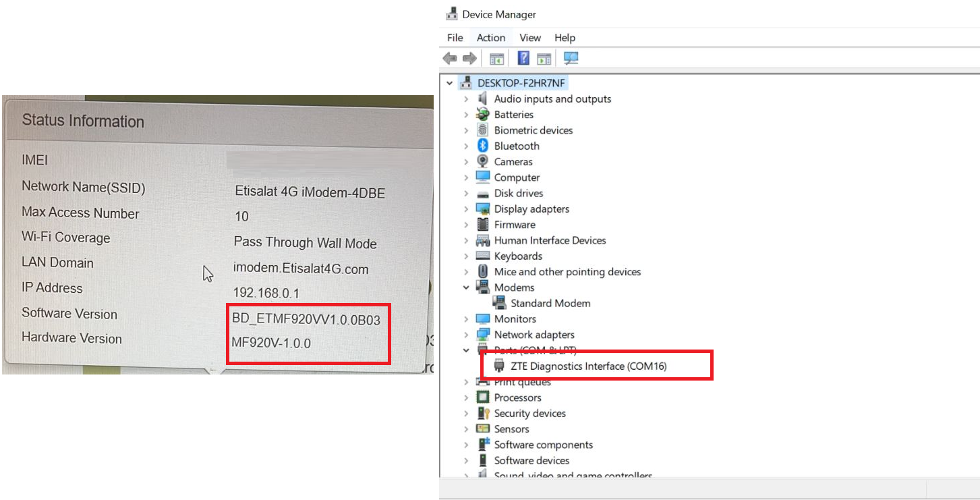This screenshot has height=500, width=980.
Task: Select the Processors category icon
Action: (483, 397)
